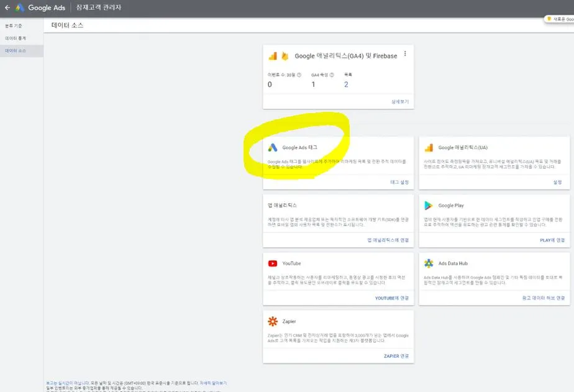Screen dimensions: 574x392
Task: Click 광고 데이터 허브 연결 link
Action: (544, 298)
